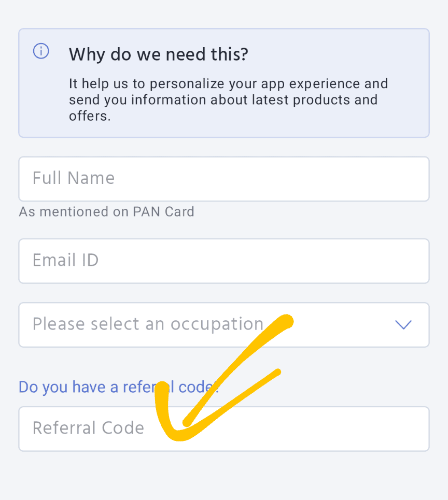Click the 'Email ID' placeholder text
The width and height of the screenshot is (448, 500).
point(65,260)
